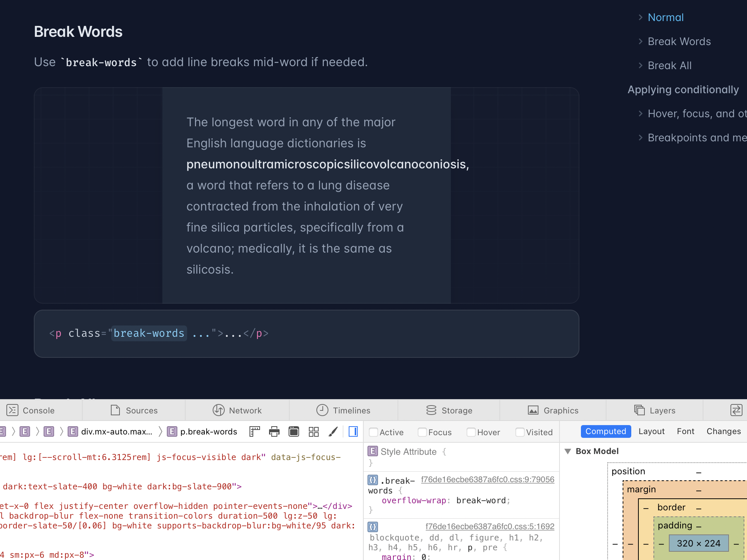
Task: Collapse the Box Model section
Action: point(568,451)
